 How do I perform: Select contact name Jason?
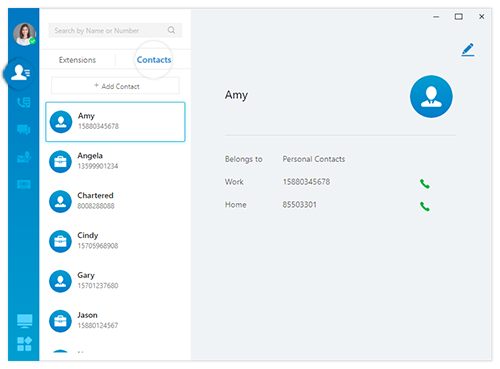(87, 315)
